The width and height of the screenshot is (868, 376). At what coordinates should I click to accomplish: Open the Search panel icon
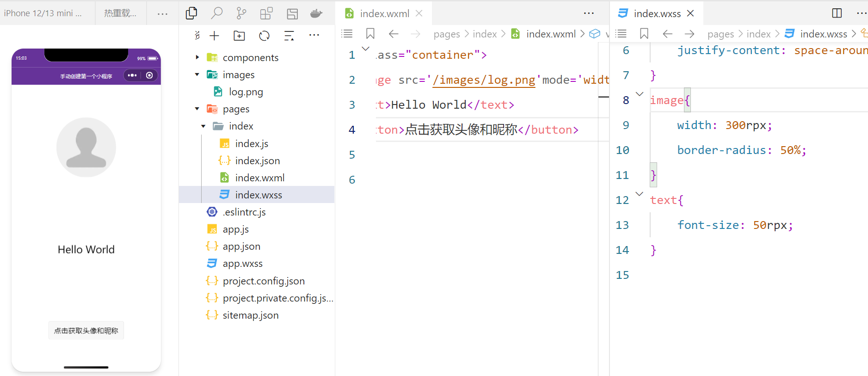(x=216, y=13)
